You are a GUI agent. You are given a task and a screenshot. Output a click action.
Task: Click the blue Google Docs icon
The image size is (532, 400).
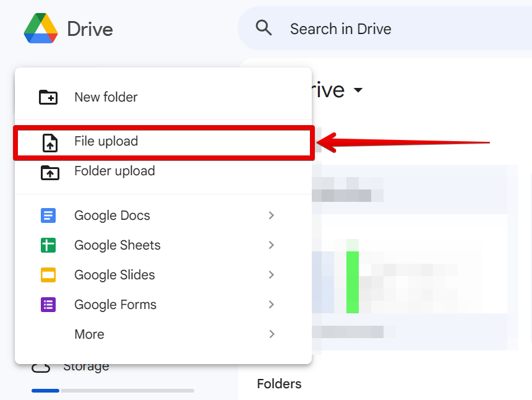48,215
